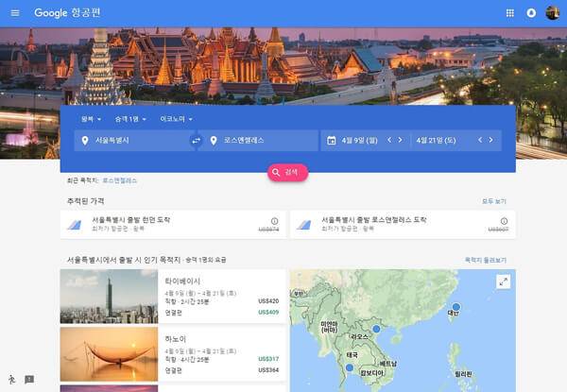Click the Hanoi fishing net thumbnail

pos(109,354)
